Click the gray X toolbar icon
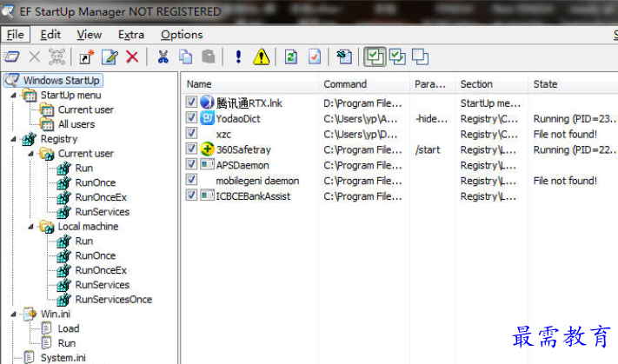618x364 pixels. pos(35,57)
